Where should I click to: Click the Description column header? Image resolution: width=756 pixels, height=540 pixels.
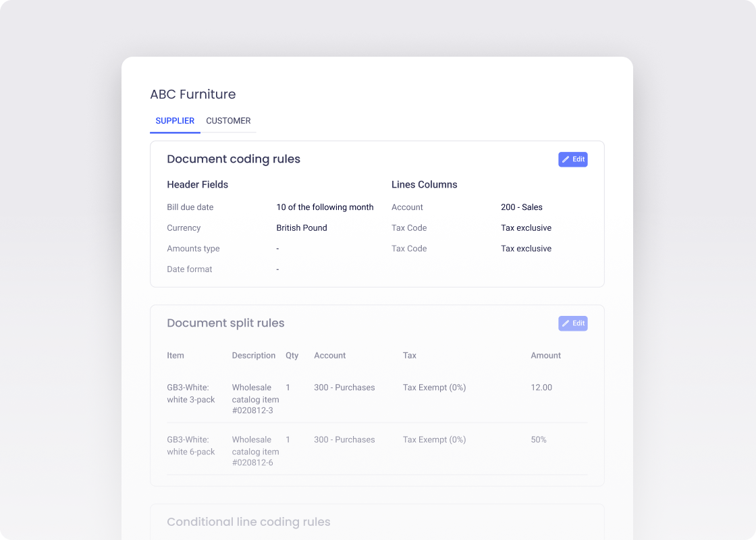click(253, 356)
